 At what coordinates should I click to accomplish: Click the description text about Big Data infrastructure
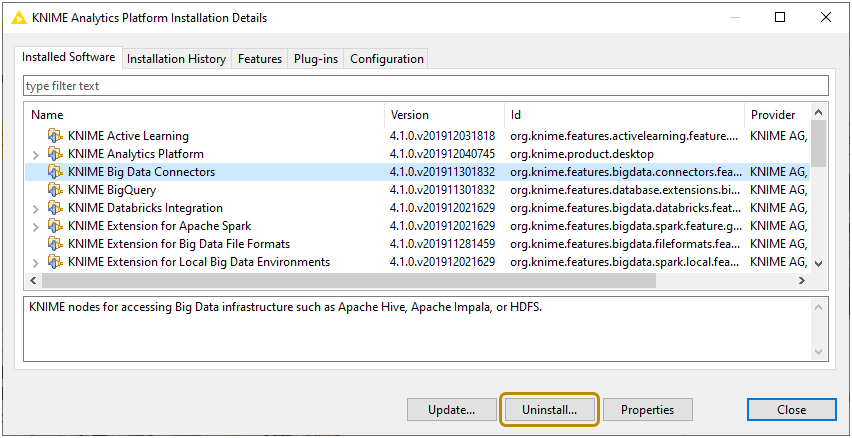286,308
